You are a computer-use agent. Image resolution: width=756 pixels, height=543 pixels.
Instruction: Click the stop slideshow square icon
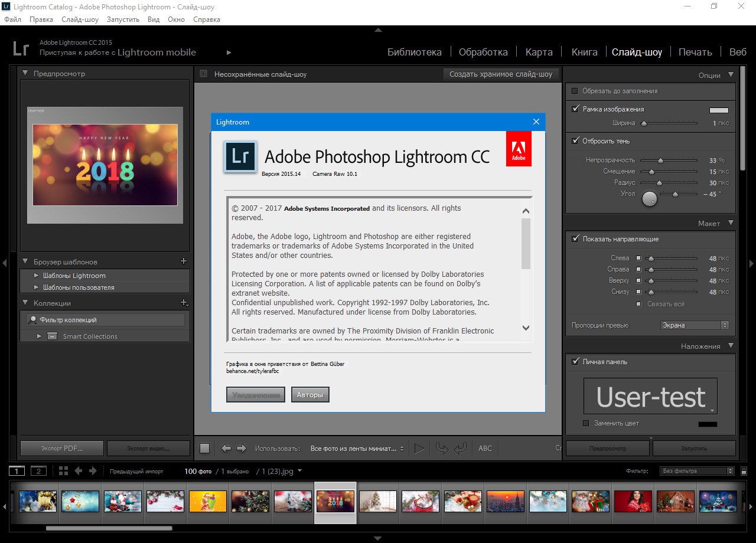(204, 449)
